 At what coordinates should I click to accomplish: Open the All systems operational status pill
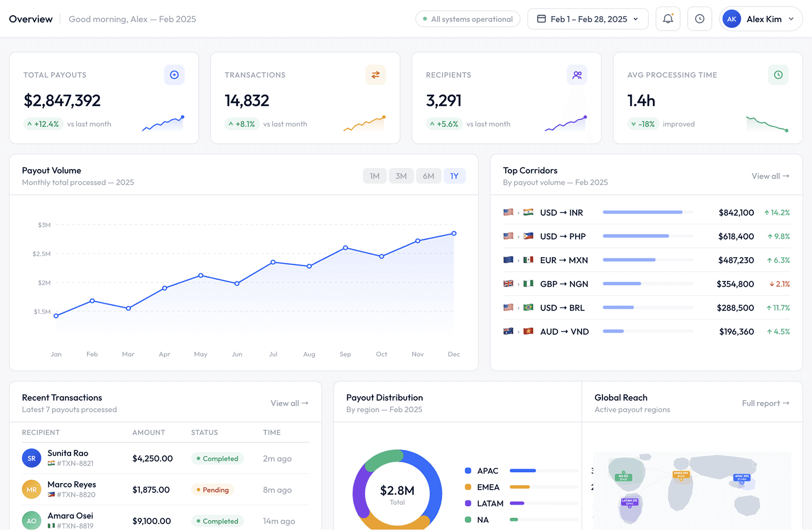(467, 18)
